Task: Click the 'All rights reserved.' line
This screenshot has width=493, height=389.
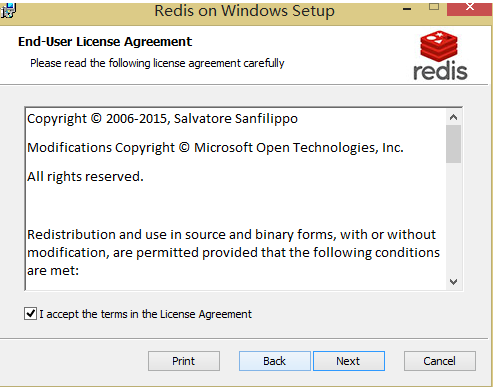Action: pyautogui.click(x=85, y=177)
